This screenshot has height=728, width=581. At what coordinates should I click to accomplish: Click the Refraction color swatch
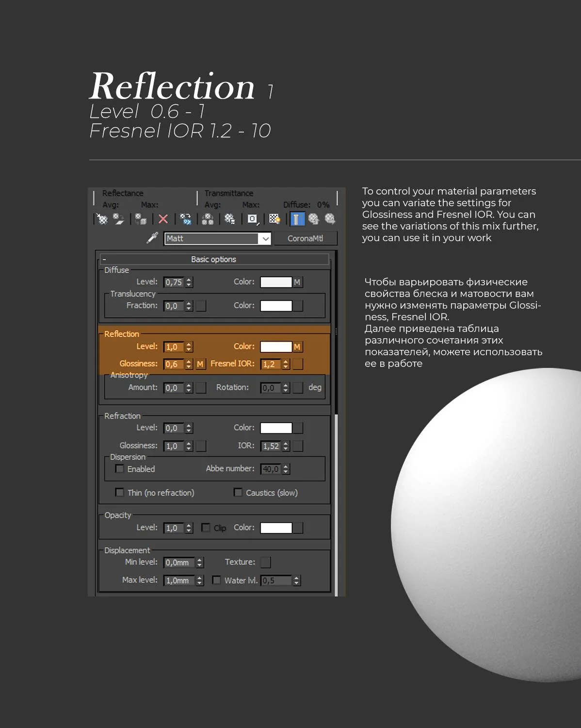(x=276, y=428)
